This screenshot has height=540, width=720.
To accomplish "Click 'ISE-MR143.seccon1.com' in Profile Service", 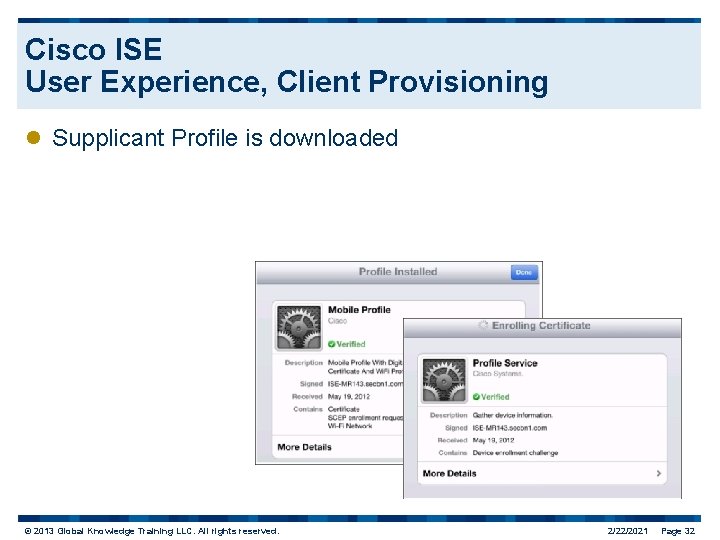I will 510,428.
